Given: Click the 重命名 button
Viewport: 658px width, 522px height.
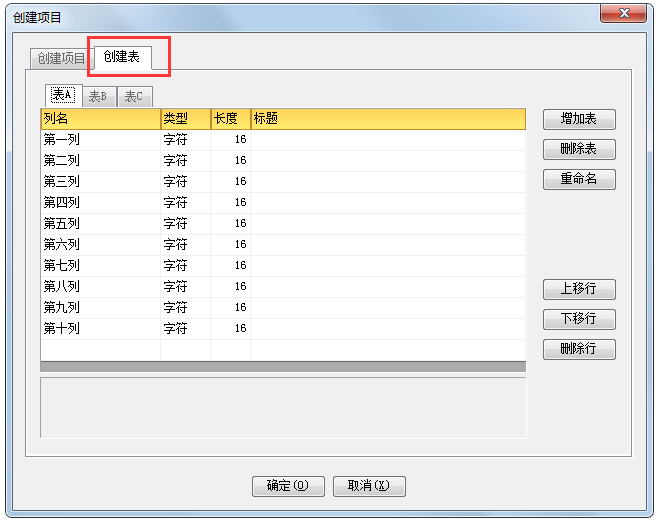Looking at the screenshot, I should tap(579, 179).
